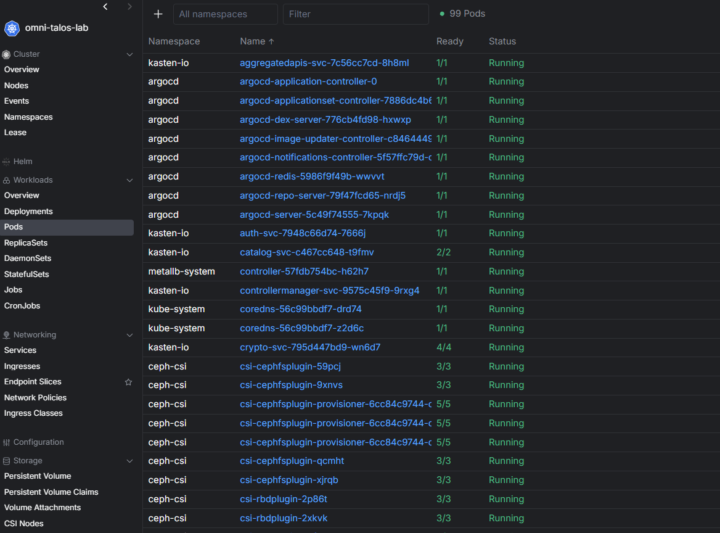Click the Configuration section sliders icon
The image size is (720, 533).
[x=6, y=443]
